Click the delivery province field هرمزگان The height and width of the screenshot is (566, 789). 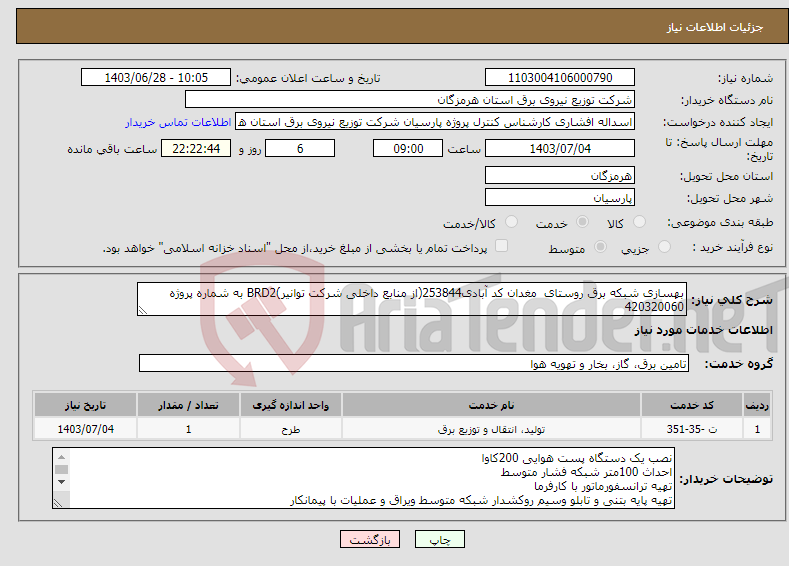pos(560,176)
